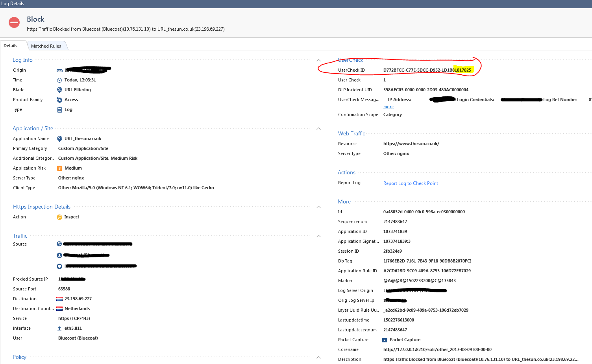Click the Db Tag value
The image size is (592, 364).
(x=427, y=261)
